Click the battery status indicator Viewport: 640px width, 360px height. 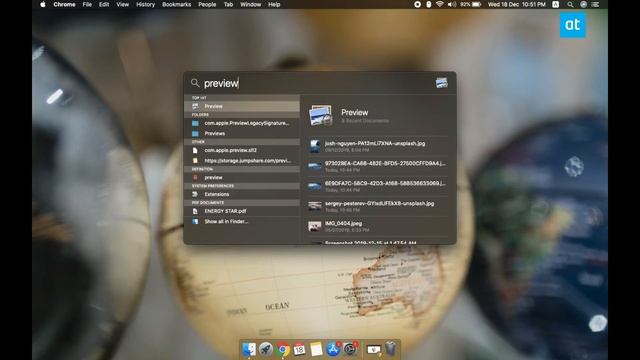tap(471, 4)
